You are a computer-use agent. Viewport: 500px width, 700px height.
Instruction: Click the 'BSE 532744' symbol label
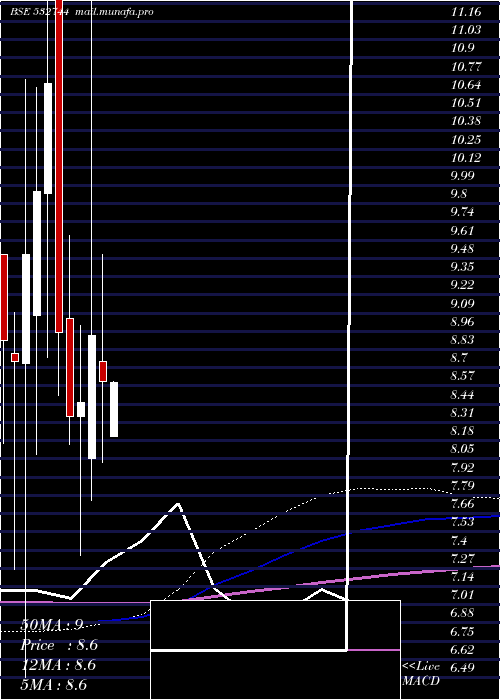(x=39, y=12)
